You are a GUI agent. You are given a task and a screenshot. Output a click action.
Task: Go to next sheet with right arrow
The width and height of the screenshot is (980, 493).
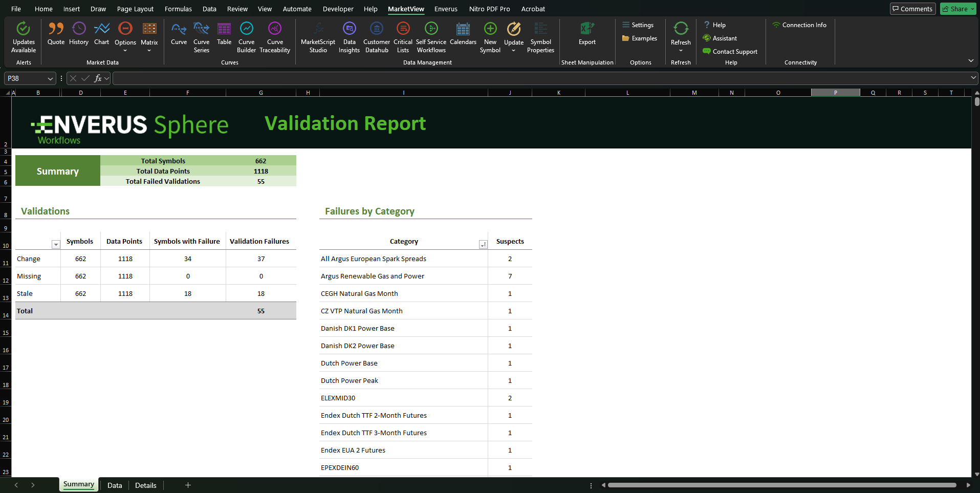pyautogui.click(x=33, y=485)
